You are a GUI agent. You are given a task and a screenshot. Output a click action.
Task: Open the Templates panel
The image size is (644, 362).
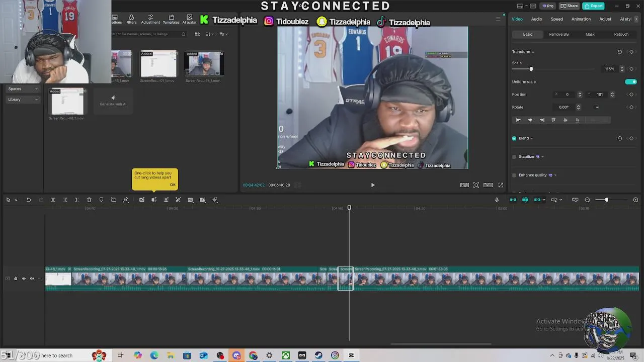(x=171, y=20)
